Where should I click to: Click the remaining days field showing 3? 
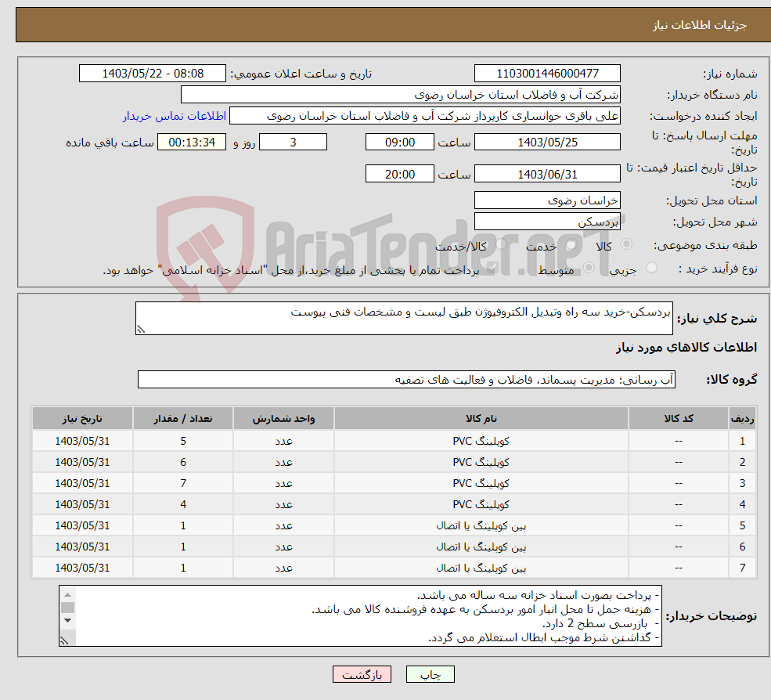[x=293, y=143]
